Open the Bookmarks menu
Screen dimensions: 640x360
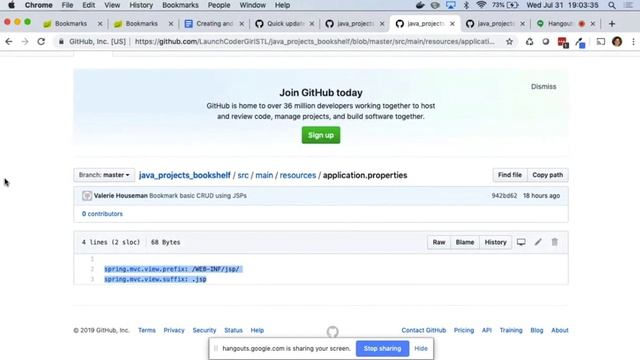pos(180,5)
